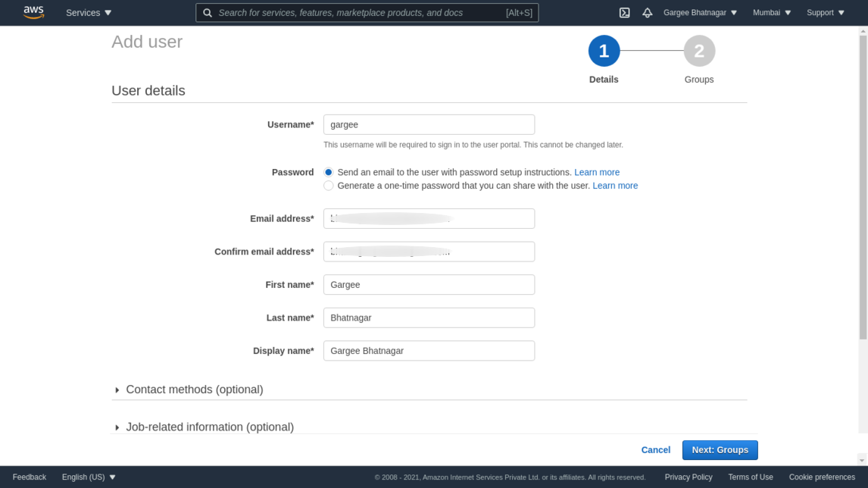Open the Feedback link in footer
The height and width of the screenshot is (488, 868).
[30, 477]
